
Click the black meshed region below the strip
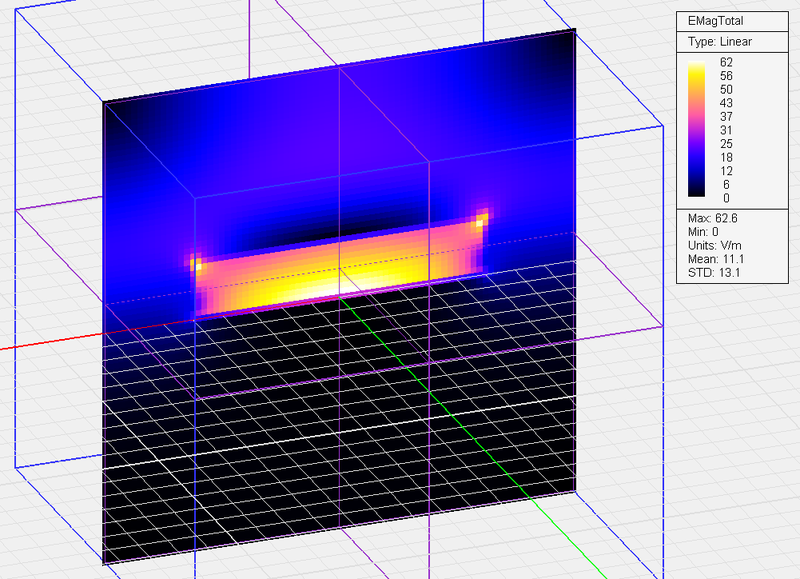pyautogui.click(x=340, y=420)
